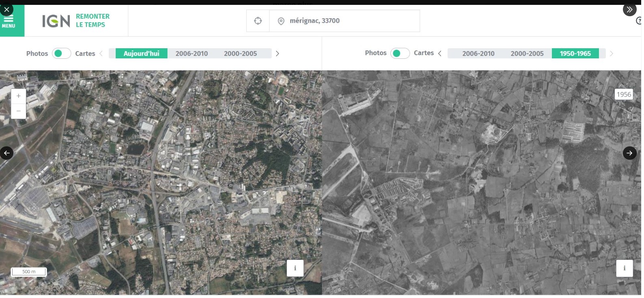Click the double chevron icon at top right
This screenshot has width=644, height=298.
[629, 10]
